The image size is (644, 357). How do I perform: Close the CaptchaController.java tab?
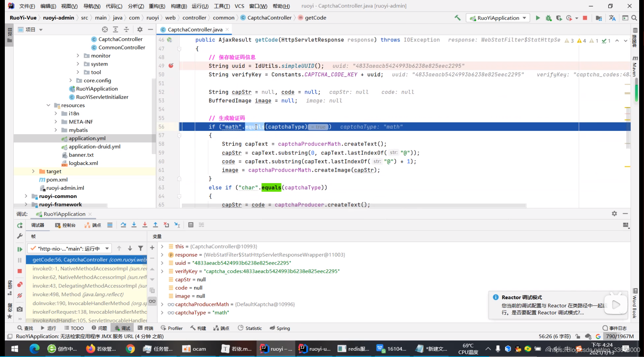pyautogui.click(x=227, y=29)
